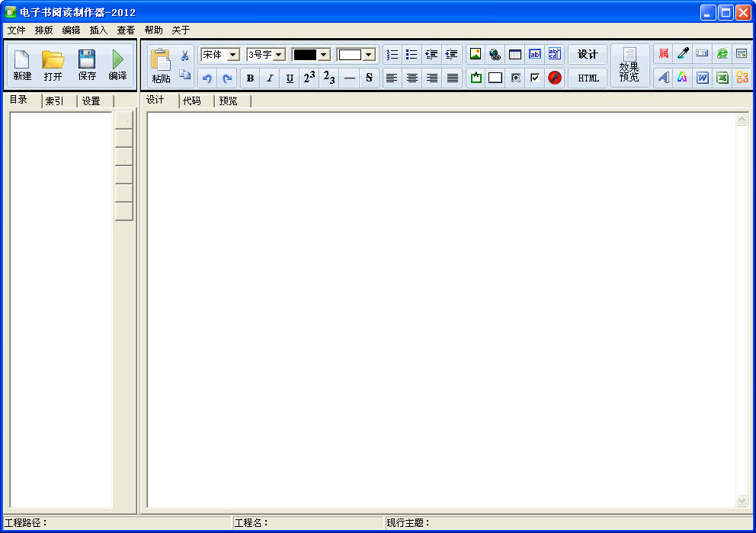Viewport: 756px width, 533px height.
Task: Open the 查看 menu
Action: [127, 30]
